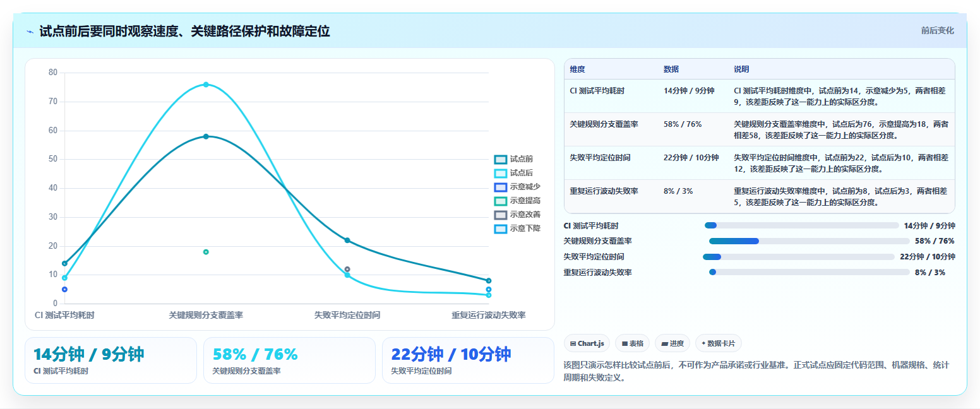Click 重复运行波动失败率 in the table's first column
980x409 pixels.
[x=604, y=191]
